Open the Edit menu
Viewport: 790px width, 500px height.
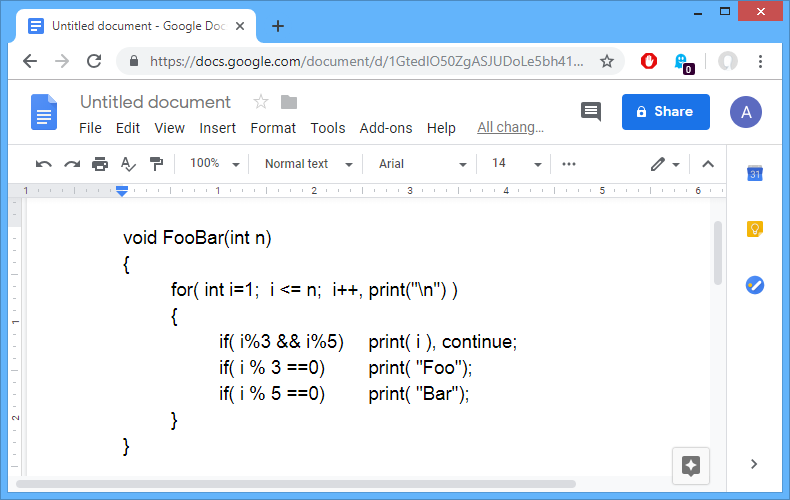[127, 128]
